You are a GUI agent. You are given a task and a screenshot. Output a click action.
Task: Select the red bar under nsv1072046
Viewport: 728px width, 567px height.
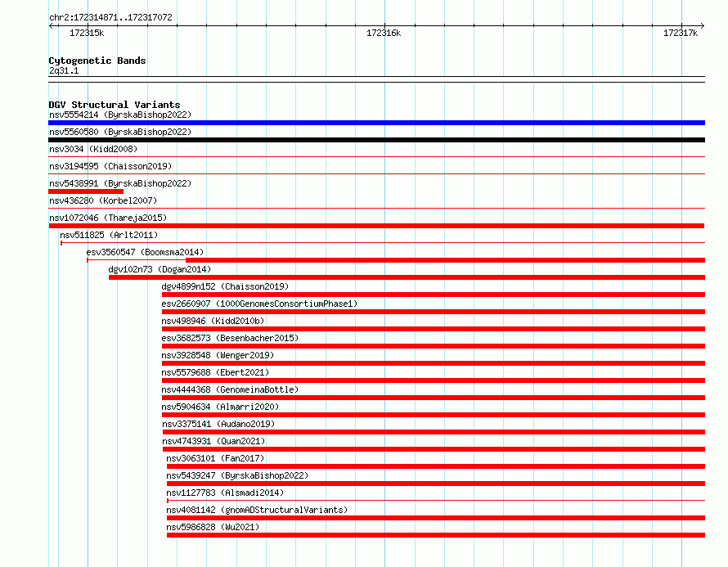click(376, 226)
